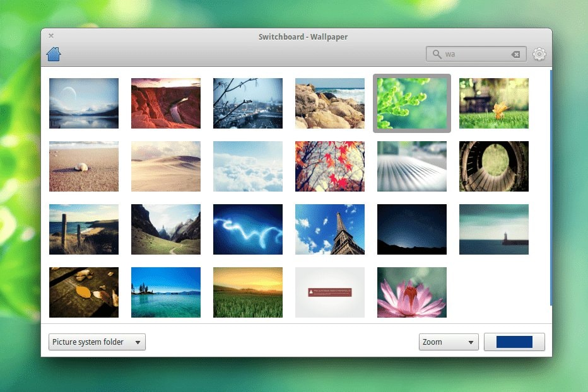Close the Switchboard Wallpaper window
The width and height of the screenshot is (588, 392).
coord(51,36)
